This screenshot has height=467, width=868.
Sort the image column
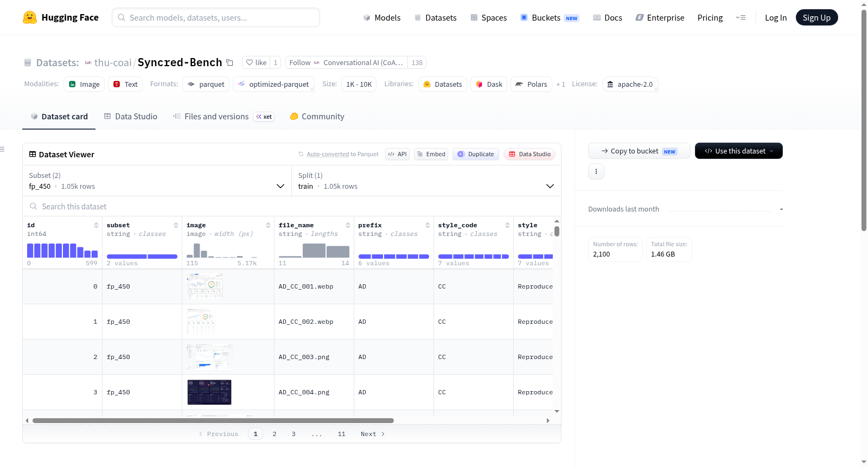268,225
